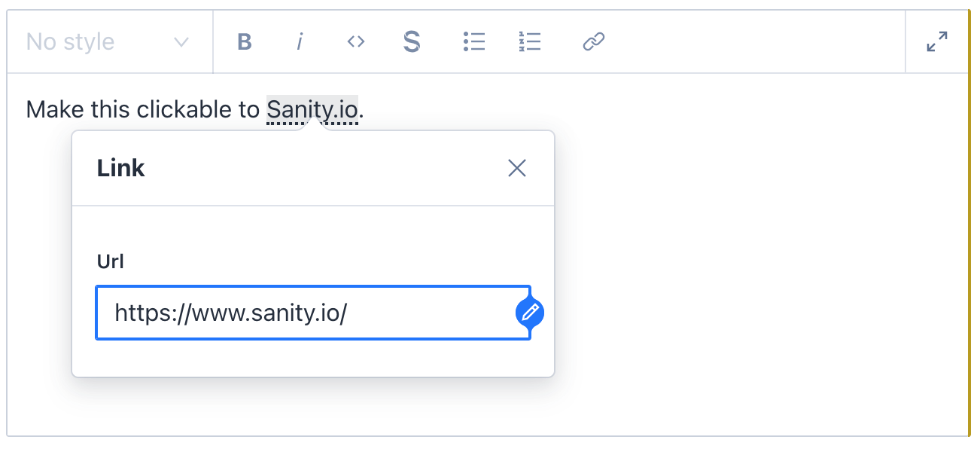Click the Link dialog title

120,168
